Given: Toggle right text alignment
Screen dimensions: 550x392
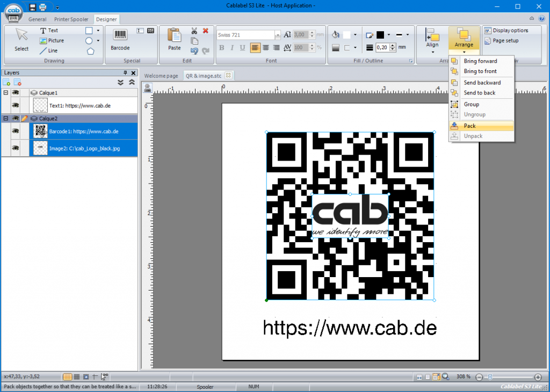Looking at the screenshot, I should [x=277, y=48].
